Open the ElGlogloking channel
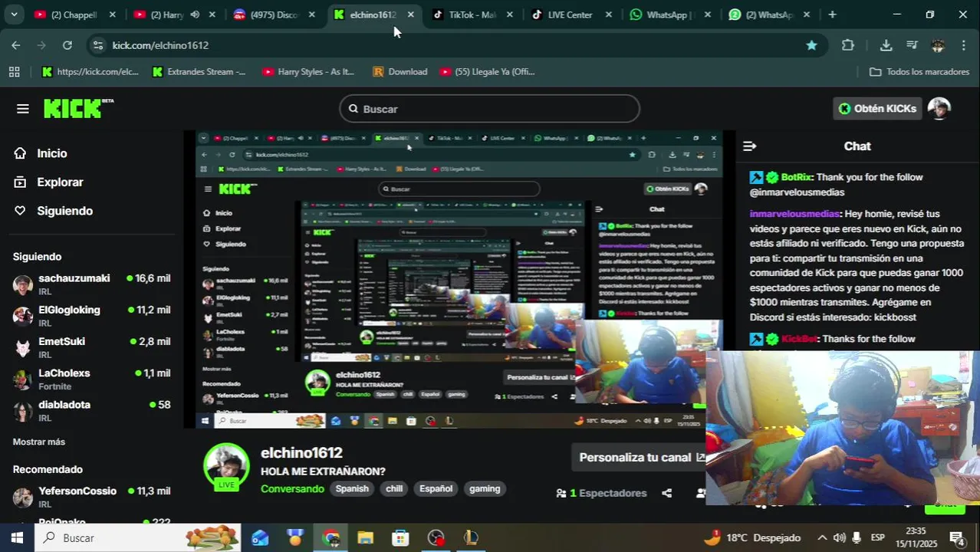 coord(92,316)
